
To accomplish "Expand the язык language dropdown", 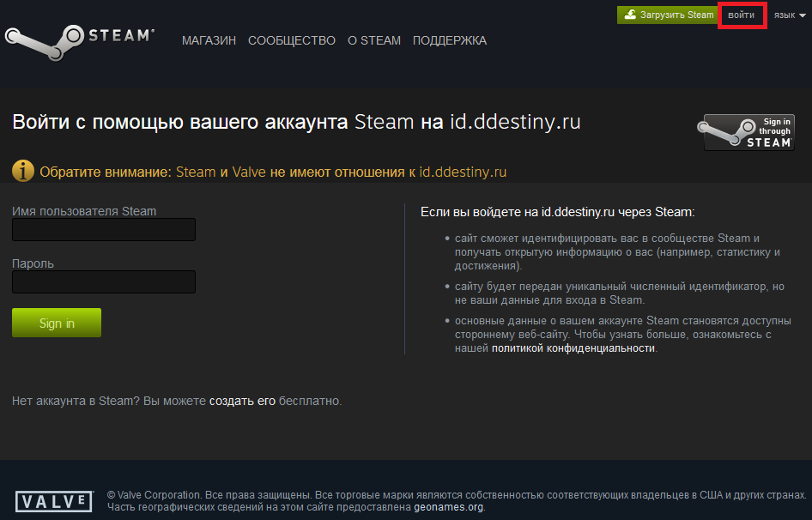I will tap(789, 15).
